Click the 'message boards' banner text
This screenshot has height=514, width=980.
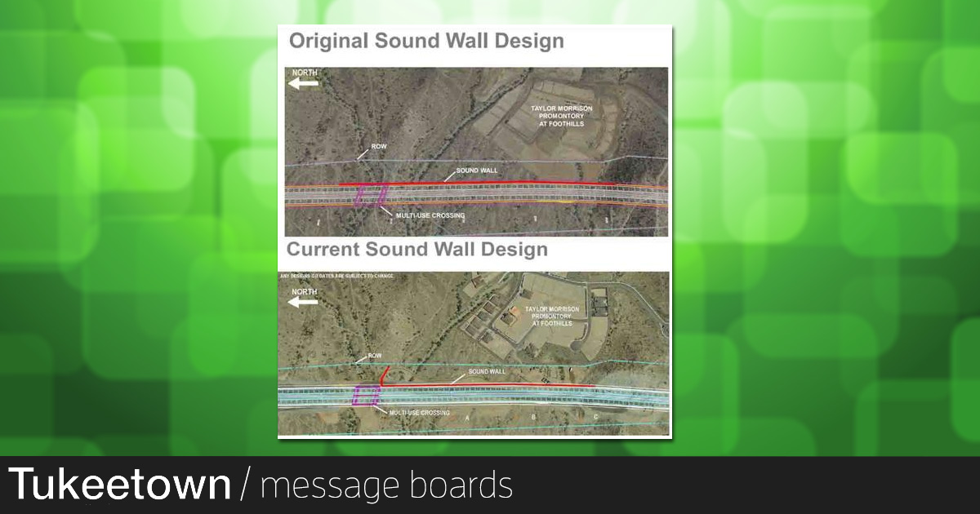coord(386,485)
